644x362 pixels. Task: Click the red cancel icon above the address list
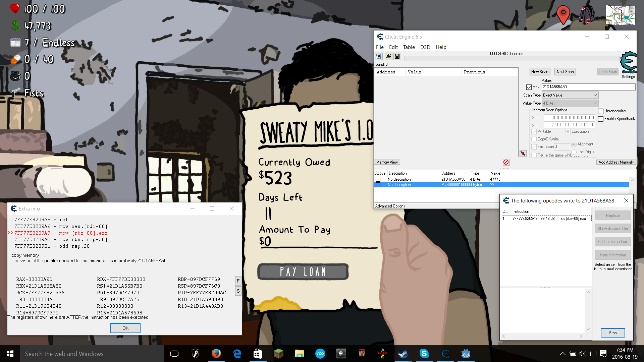pos(506,162)
